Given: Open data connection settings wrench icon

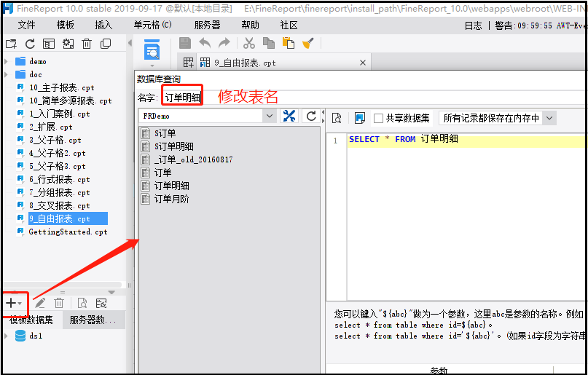Looking at the screenshot, I should pyautogui.click(x=289, y=116).
